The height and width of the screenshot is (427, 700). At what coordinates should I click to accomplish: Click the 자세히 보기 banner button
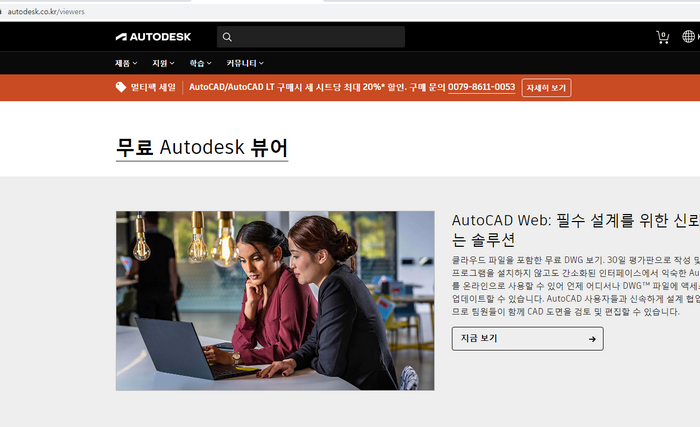[546, 88]
